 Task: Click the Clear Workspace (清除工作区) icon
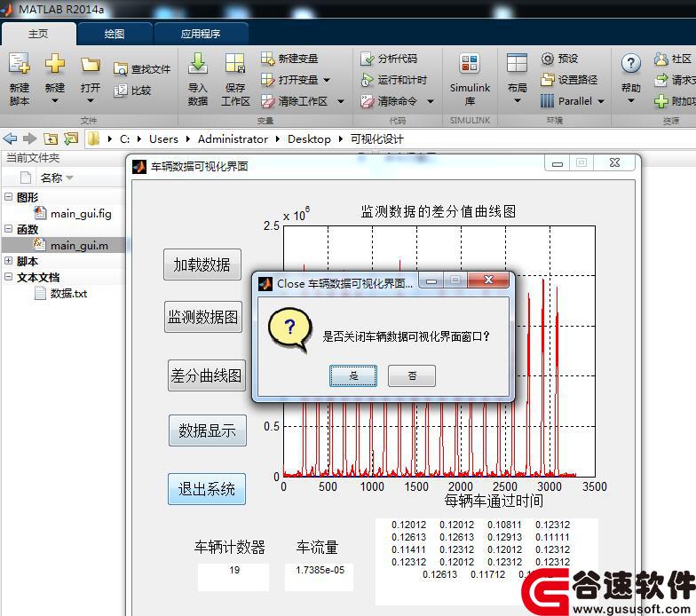268,101
